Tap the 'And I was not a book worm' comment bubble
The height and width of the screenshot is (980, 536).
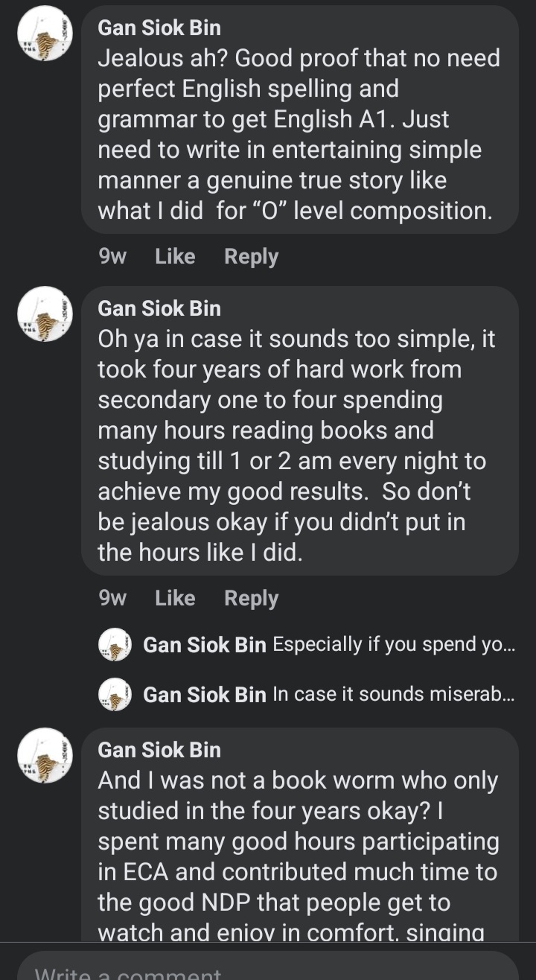298,841
